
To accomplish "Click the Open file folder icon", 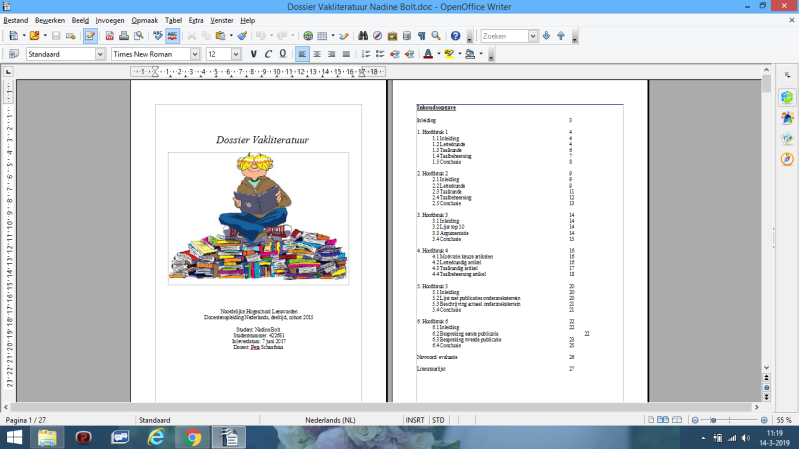I will [x=34, y=36].
